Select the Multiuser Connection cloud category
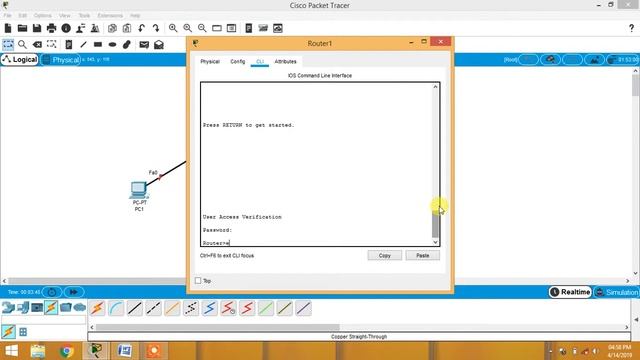Viewport: 640px width, 360px height. (80, 307)
